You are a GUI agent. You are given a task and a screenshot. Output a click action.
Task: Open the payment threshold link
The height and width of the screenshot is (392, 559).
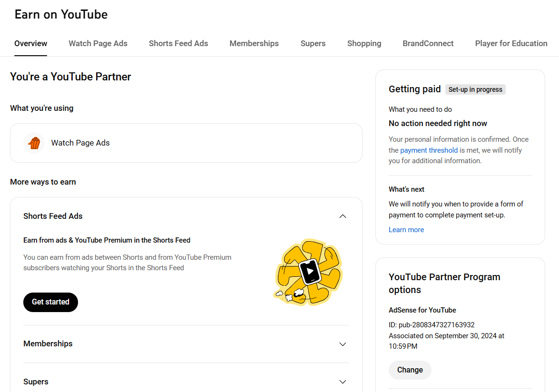click(x=429, y=150)
